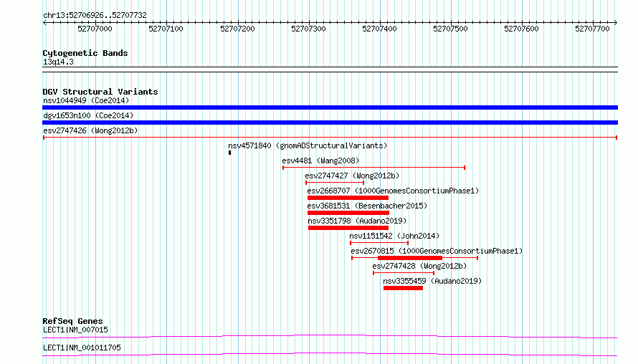Open variant label nsv1151542 (John2014)
This screenshot has width=638, height=364.
pyautogui.click(x=394, y=236)
